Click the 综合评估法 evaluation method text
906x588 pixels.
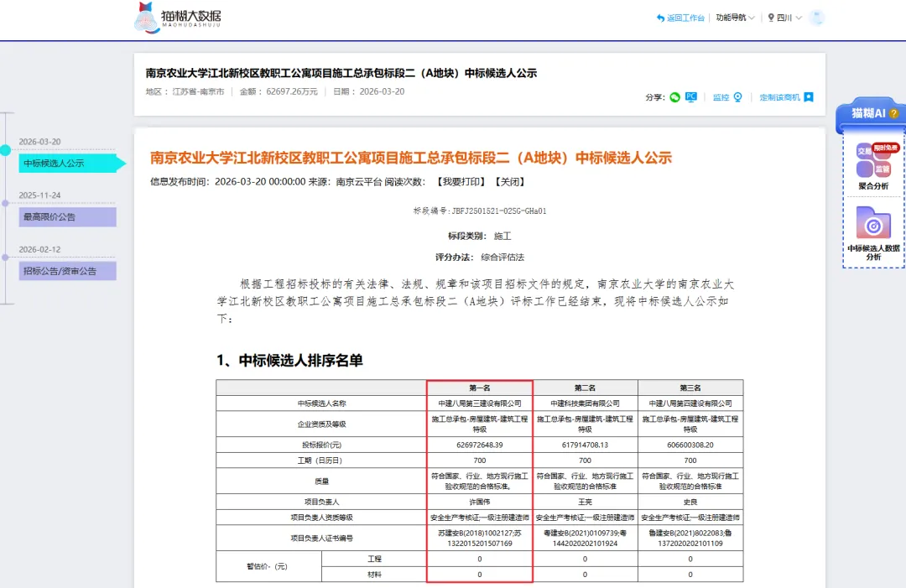click(502, 257)
